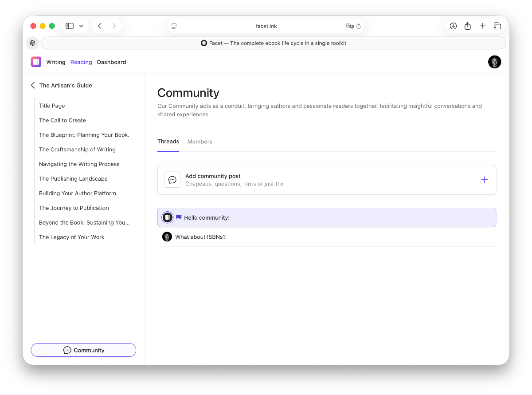Viewport: 532px width, 395px height.
Task: Open Safari downloads icon
Action: 453,26
